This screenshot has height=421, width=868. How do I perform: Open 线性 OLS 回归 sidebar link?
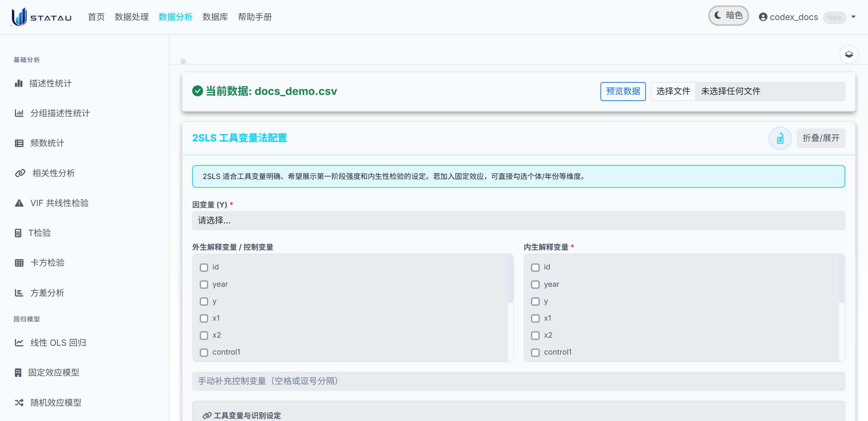tap(58, 343)
